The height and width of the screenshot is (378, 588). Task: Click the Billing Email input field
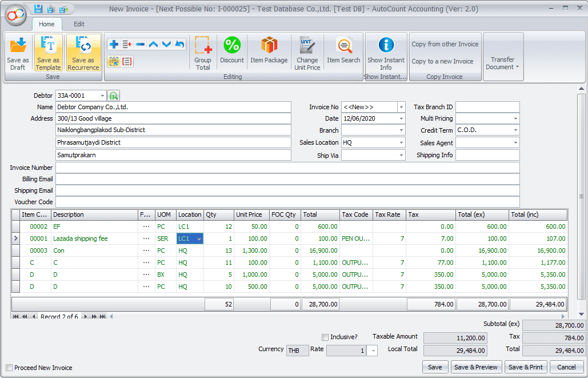click(287, 179)
